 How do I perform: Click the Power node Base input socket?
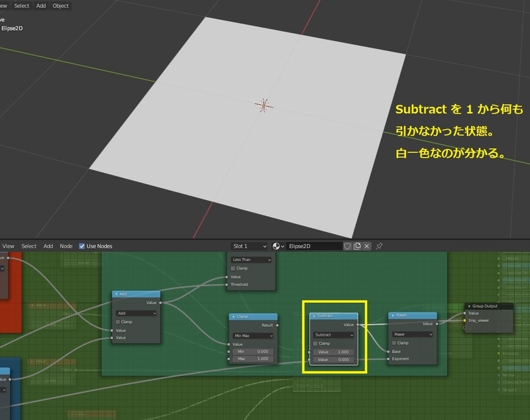tap(388, 352)
